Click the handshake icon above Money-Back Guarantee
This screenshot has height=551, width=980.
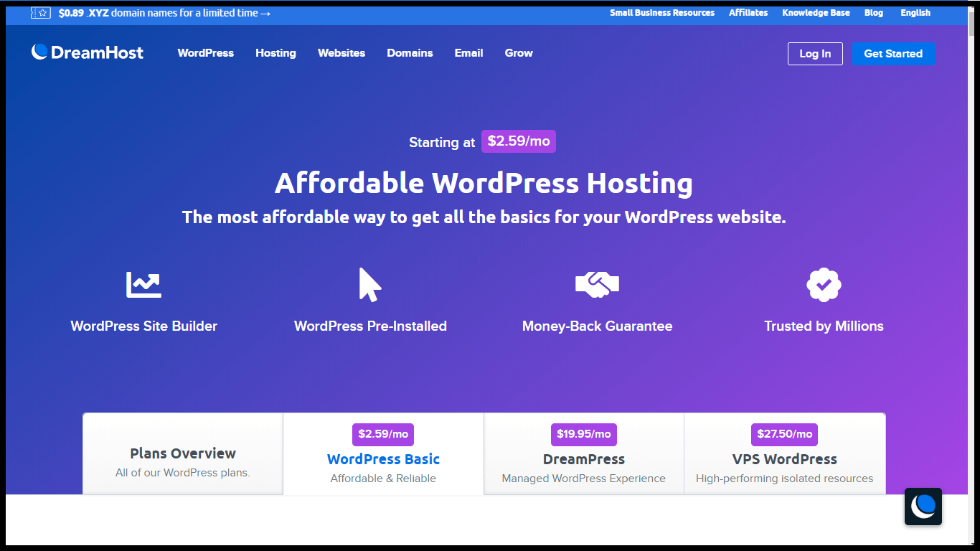597,284
